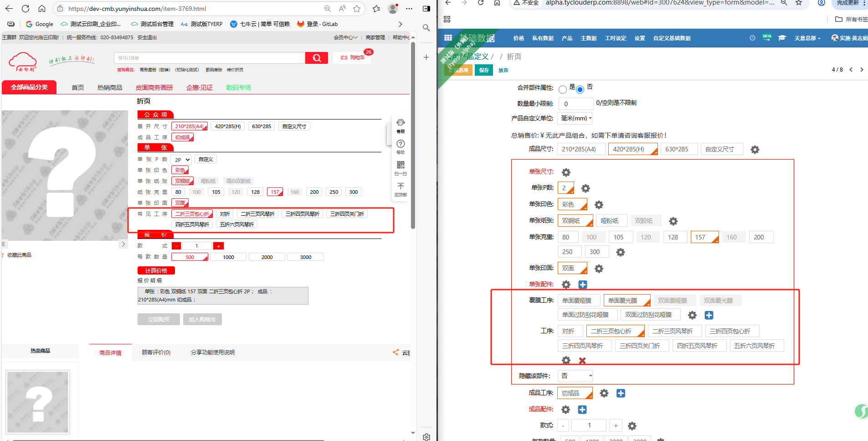The height and width of the screenshot is (441, 868).
Task: Select 否 radio for 合并部件属性
Action: tap(580, 89)
